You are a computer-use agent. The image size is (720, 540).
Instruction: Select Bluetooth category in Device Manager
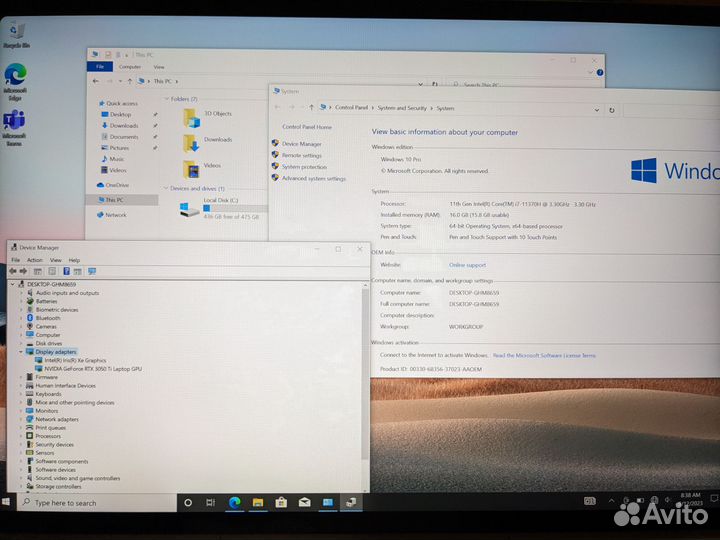click(48, 318)
